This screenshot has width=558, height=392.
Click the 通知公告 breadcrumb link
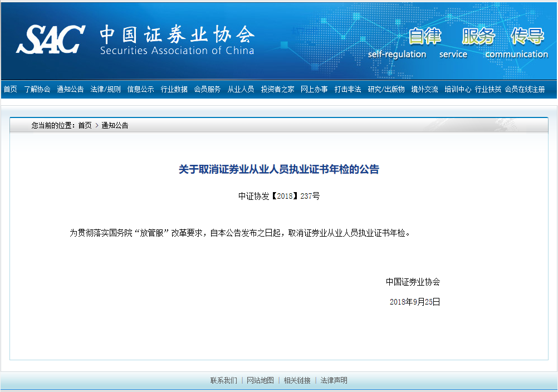115,125
